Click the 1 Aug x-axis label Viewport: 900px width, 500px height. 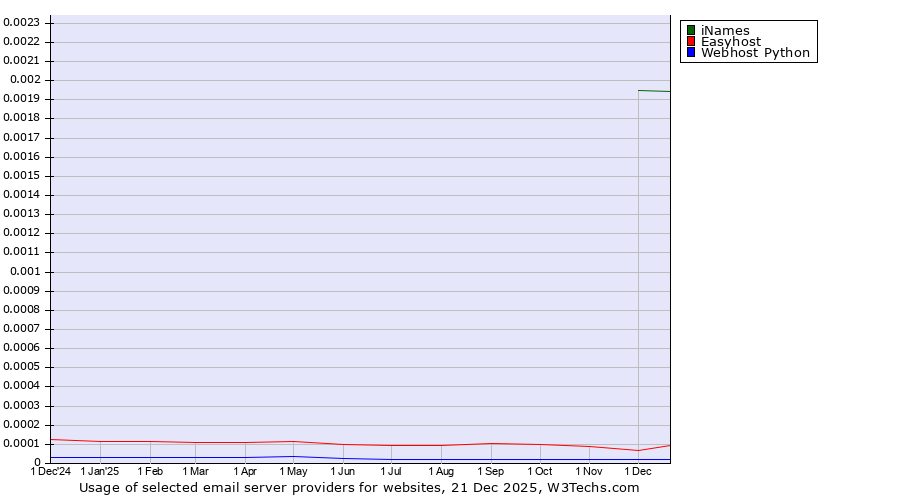pos(441,471)
